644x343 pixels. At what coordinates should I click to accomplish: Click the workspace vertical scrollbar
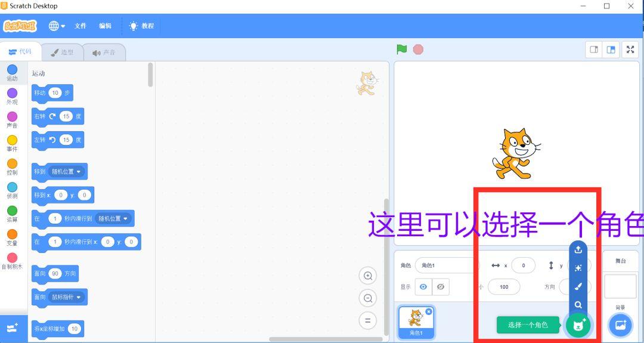[386, 267]
